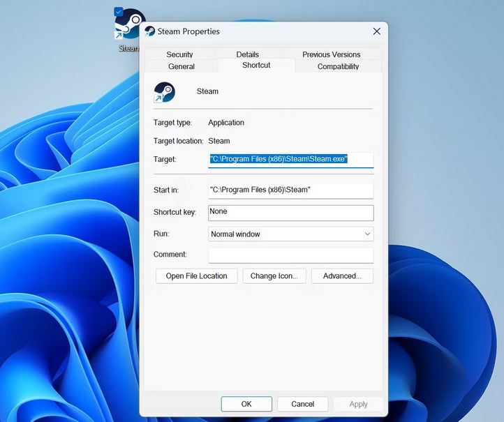This screenshot has width=504, height=422.
Task: Close the Steam Properties dialog
Action: coord(377,31)
